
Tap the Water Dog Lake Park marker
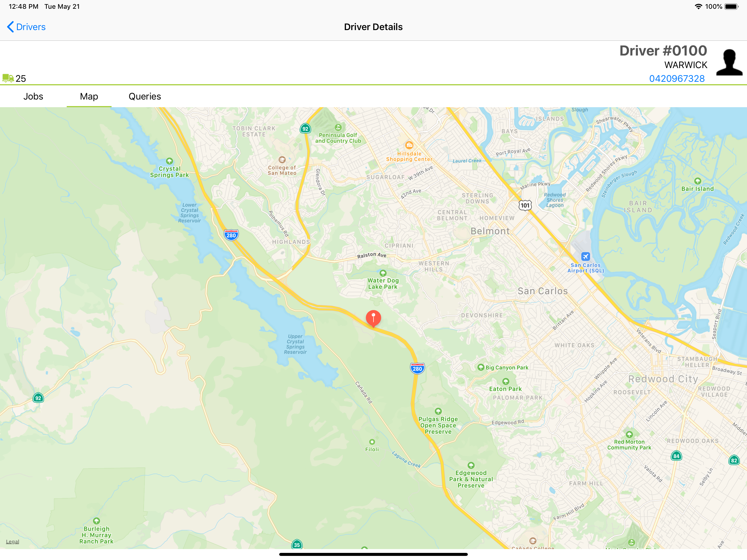(383, 273)
